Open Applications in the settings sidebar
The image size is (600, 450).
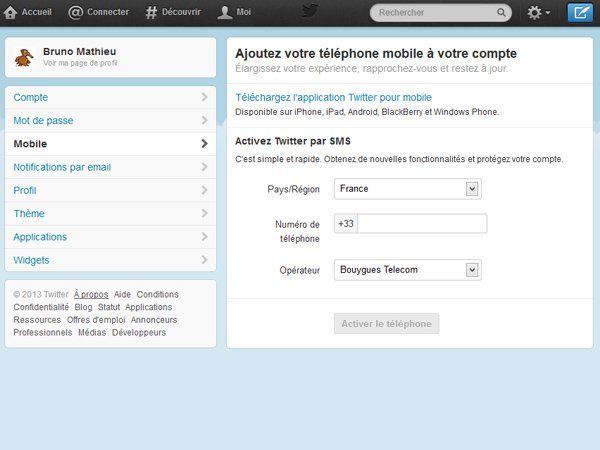pos(110,237)
